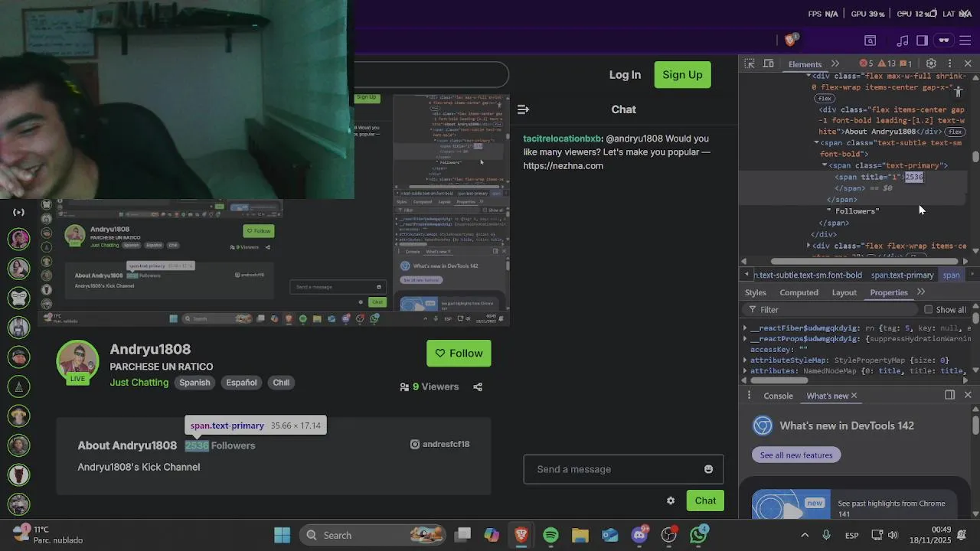Click the Brave music playlist icon
980x551 pixels.
(903, 41)
